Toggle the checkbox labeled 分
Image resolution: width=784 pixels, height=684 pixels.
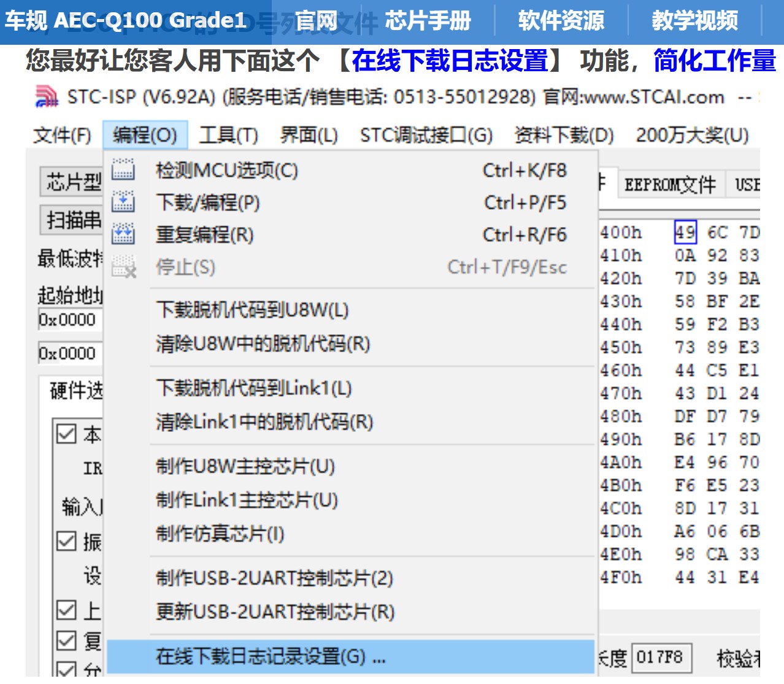[x=66, y=669]
